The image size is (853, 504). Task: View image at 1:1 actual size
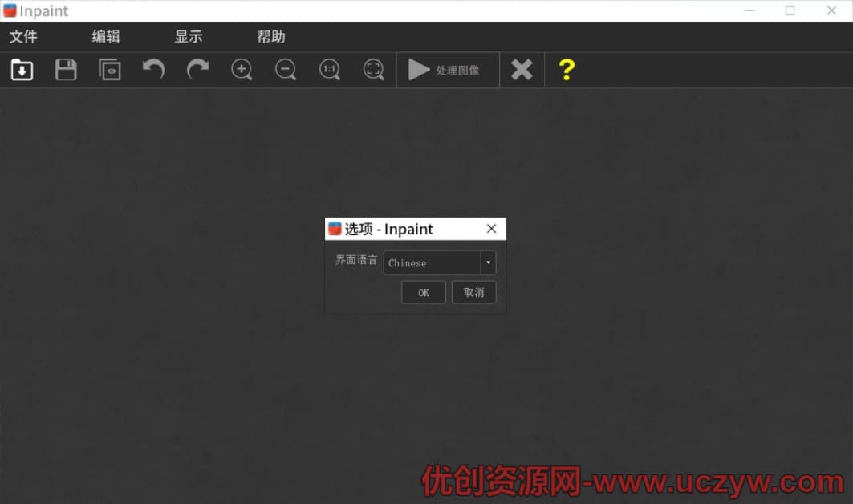pos(329,70)
